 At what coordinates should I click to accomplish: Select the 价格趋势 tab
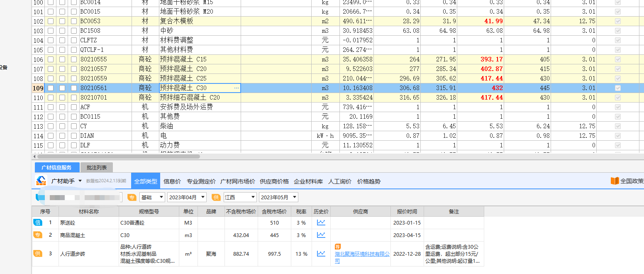pyautogui.click(x=369, y=181)
